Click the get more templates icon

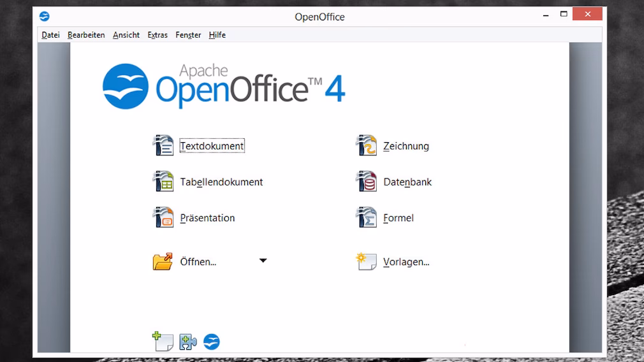163,342
